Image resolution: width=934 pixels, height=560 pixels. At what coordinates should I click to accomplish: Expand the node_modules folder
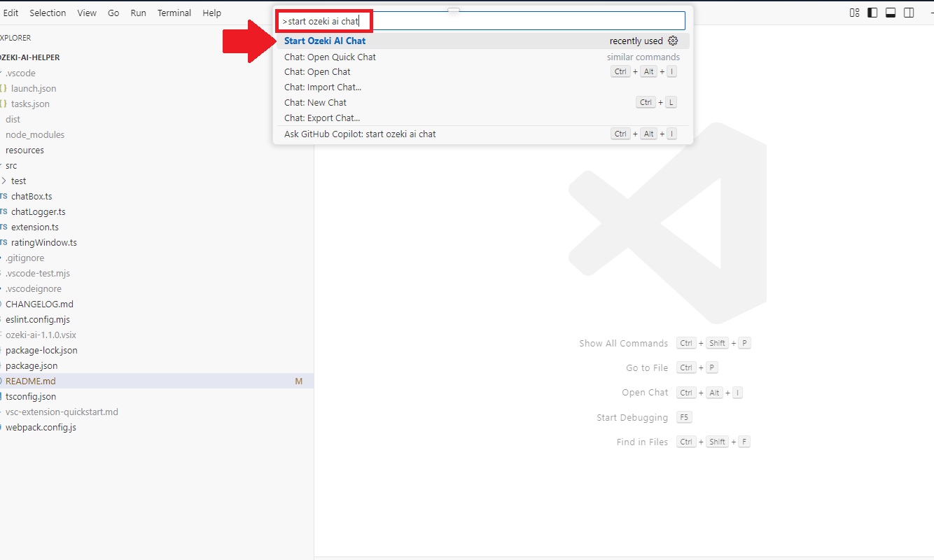[x=157, y=134]
